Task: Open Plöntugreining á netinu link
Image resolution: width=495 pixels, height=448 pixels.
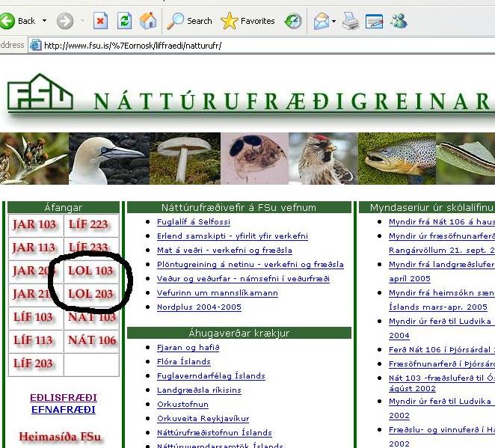Action: tap(250, 265)
